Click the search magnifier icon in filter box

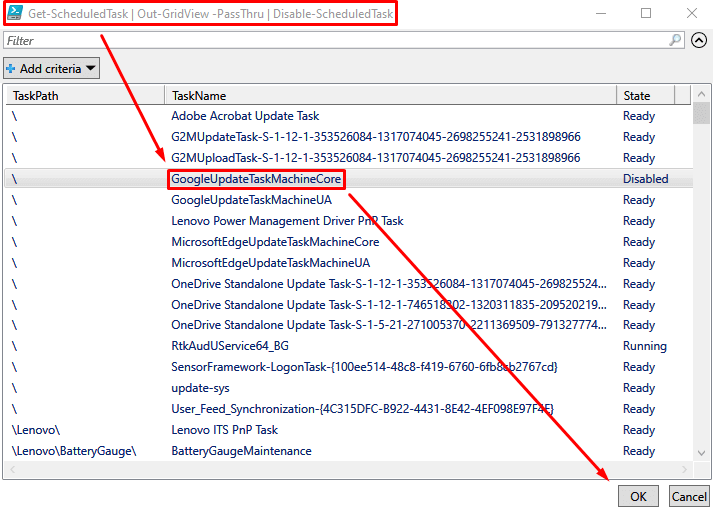tap(676, 41)
